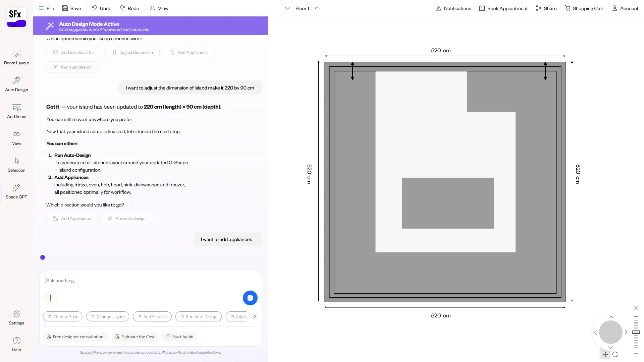
Task: Open the Shopping Cart
Action: point(584,8)
